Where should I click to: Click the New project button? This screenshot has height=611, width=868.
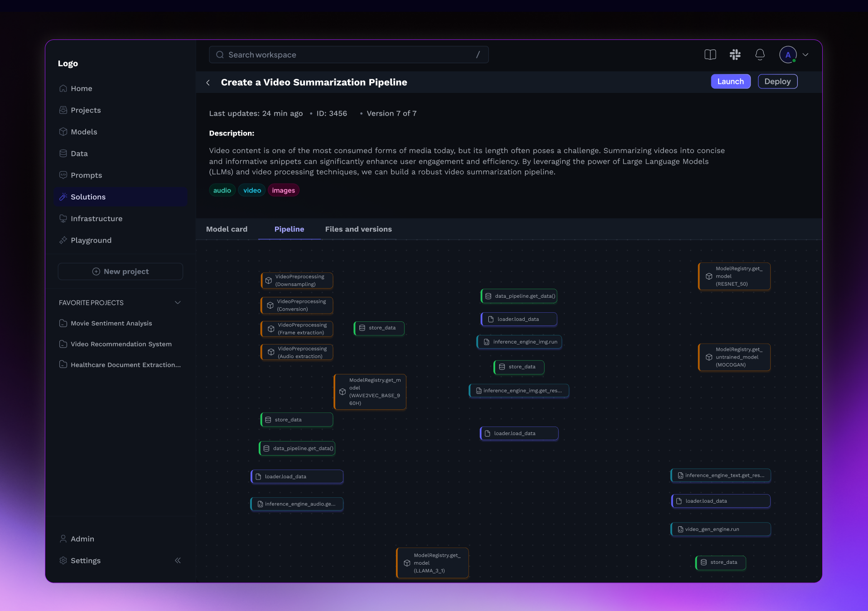click(121, 272)
